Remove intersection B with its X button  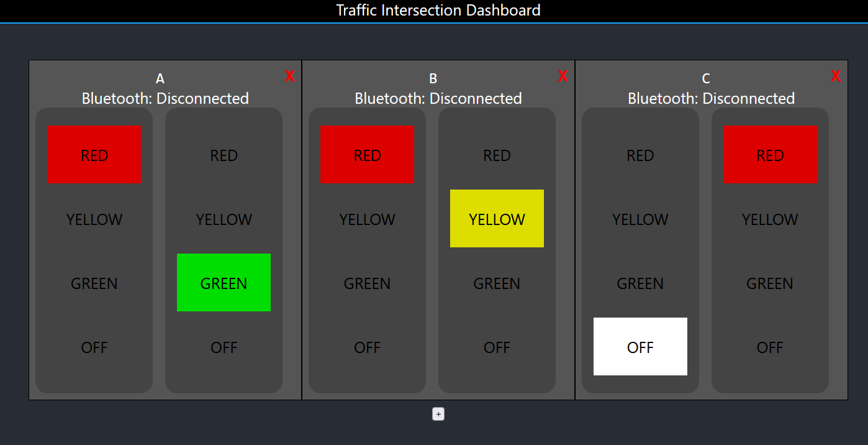point(563,76)
